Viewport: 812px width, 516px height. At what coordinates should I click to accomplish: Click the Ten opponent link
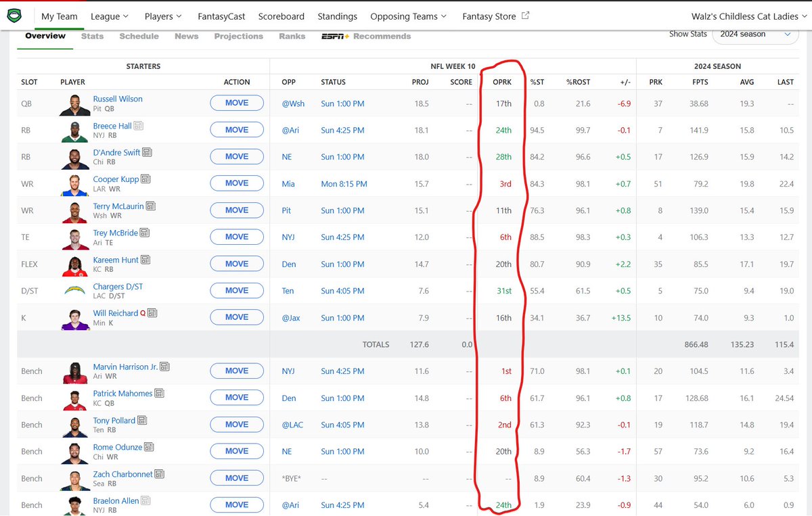[288, 291]
